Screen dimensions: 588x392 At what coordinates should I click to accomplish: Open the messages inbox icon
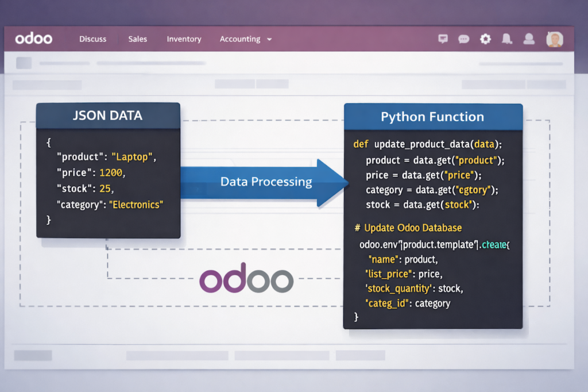coord(442,39)
